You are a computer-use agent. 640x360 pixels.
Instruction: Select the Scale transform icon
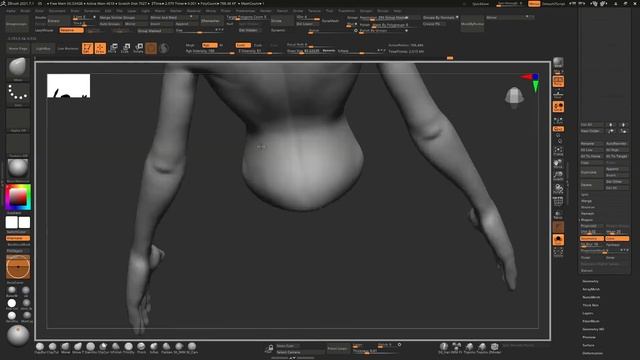[x=126, y=48]
